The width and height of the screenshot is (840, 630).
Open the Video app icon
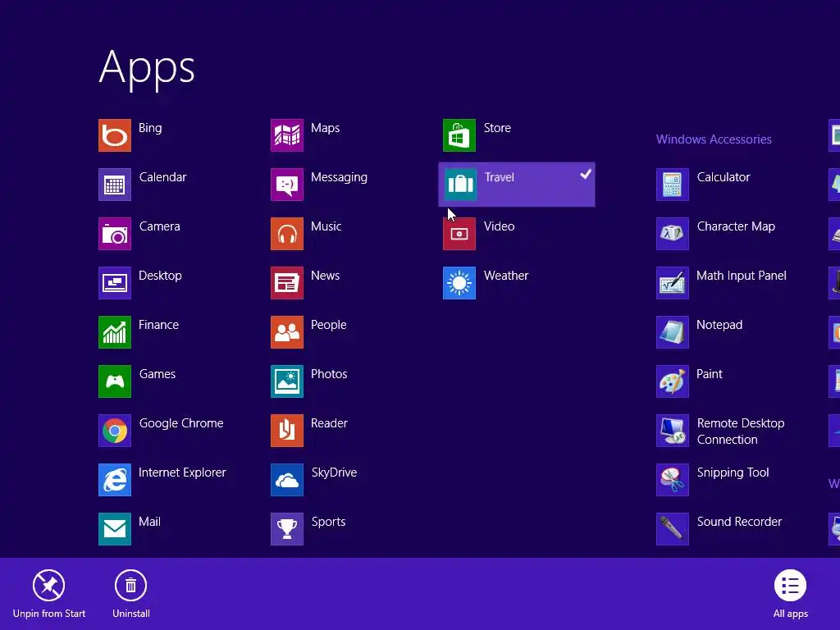tap(459, 234)
